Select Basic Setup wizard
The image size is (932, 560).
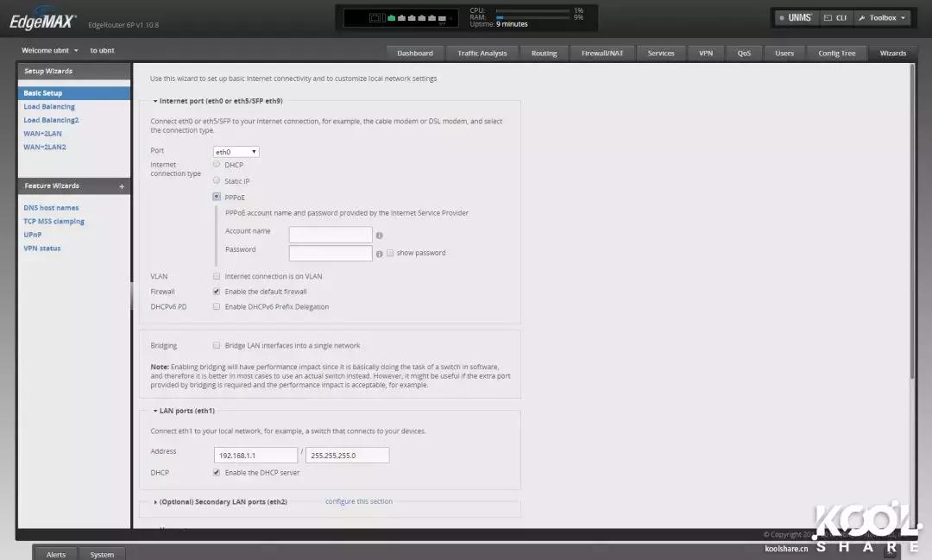[74, 93]
